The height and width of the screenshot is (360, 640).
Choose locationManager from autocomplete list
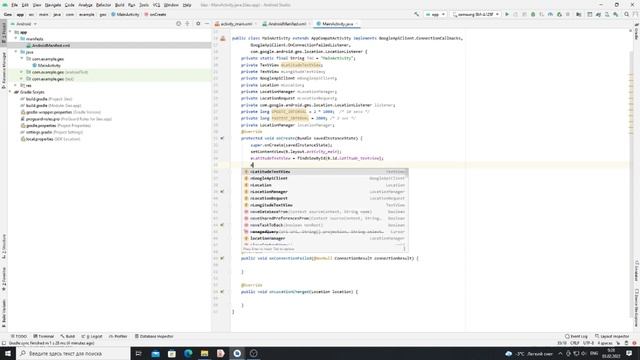coord(325,238)
